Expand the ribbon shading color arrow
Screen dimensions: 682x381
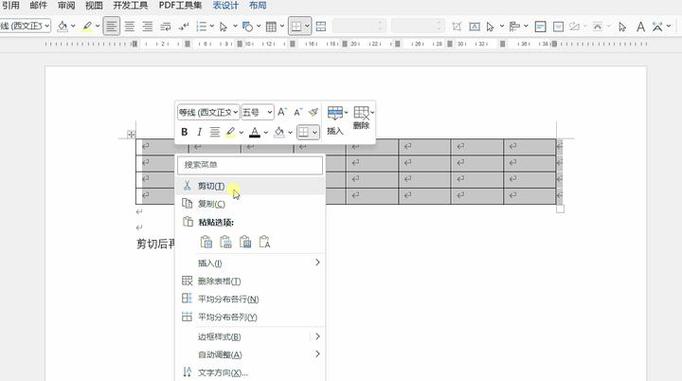[x=73, y=27]
